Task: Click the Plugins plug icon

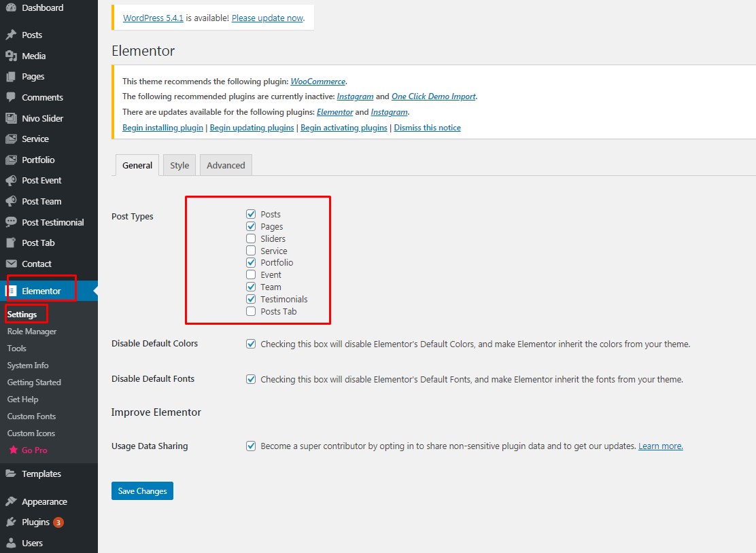Action: coord(11,522)
